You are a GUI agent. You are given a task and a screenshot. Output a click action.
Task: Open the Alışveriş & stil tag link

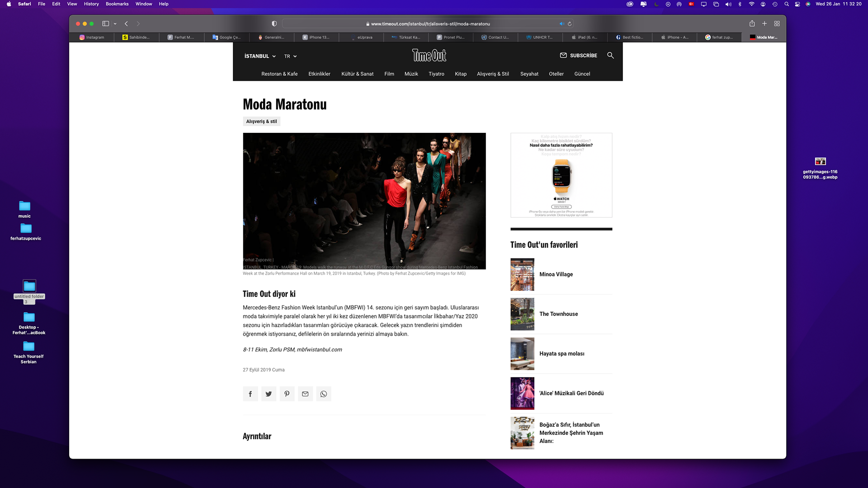click(x=261, y=121)
